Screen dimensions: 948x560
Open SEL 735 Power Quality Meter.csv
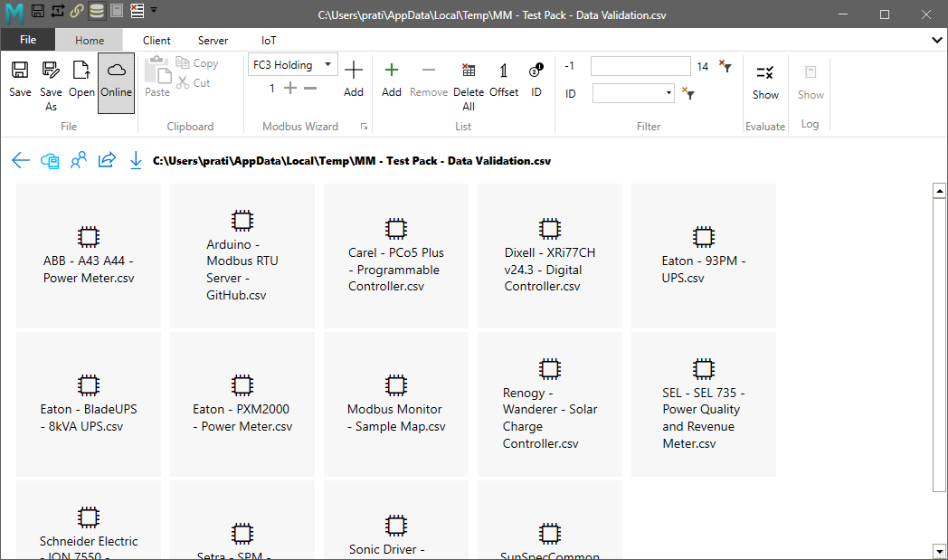click(703, 404)
